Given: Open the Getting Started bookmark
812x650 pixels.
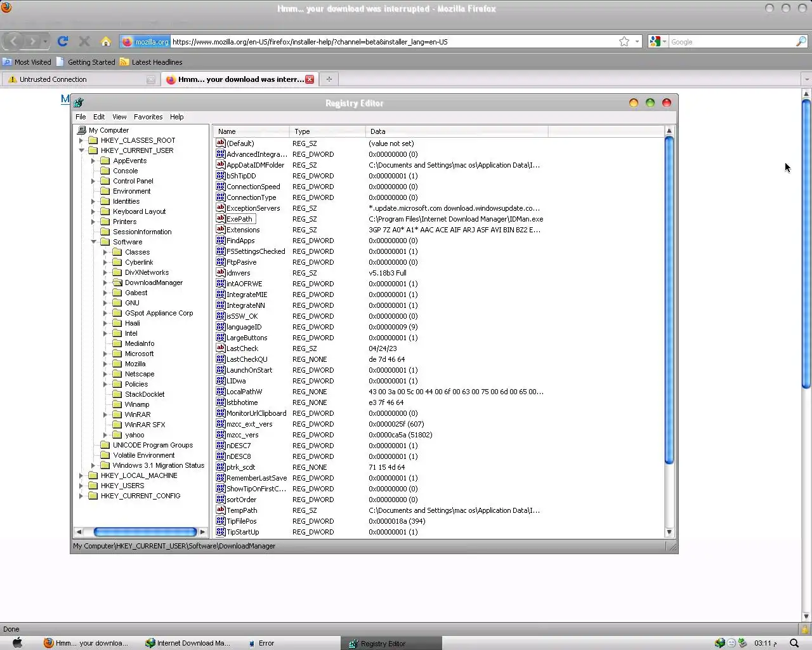Looking at the screenshot, I should [86, 62].
